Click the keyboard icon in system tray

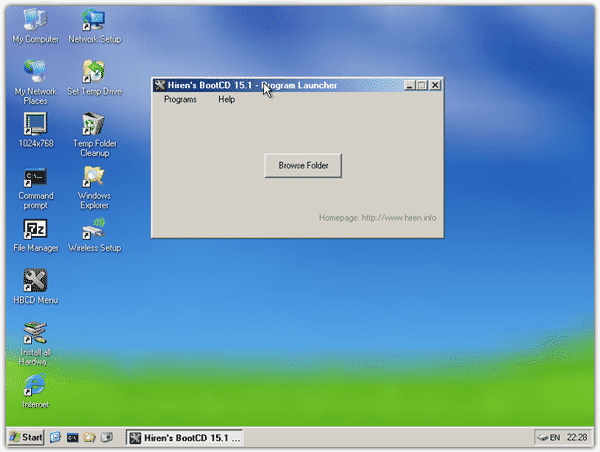click(543, 437)
